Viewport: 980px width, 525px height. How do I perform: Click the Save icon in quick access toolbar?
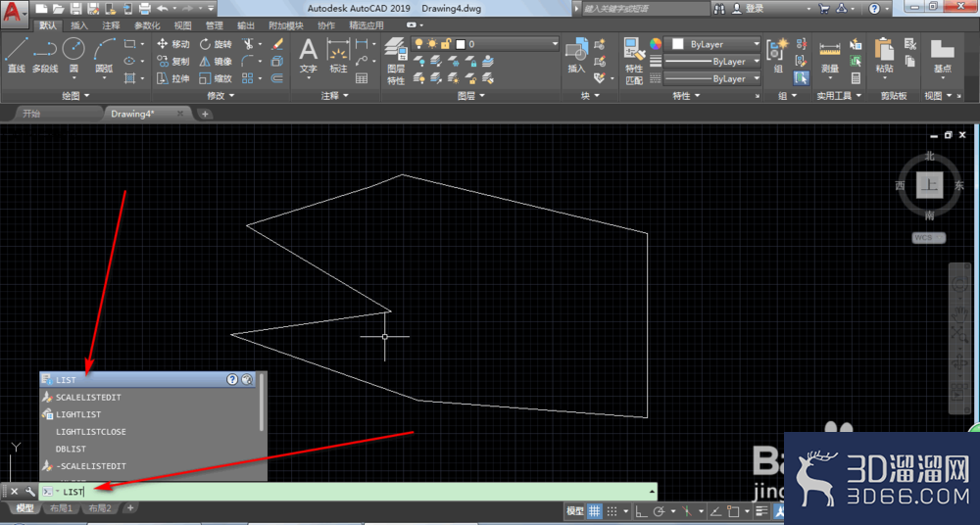(x=75, y=9)
